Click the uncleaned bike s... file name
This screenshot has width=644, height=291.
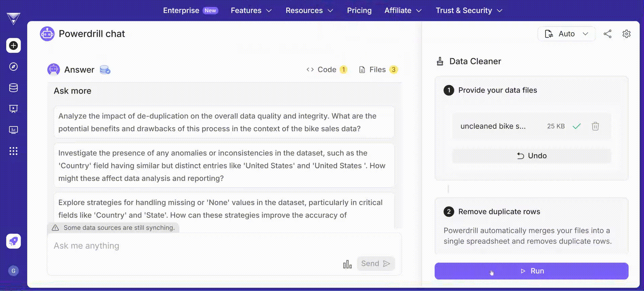pos(493,126)
